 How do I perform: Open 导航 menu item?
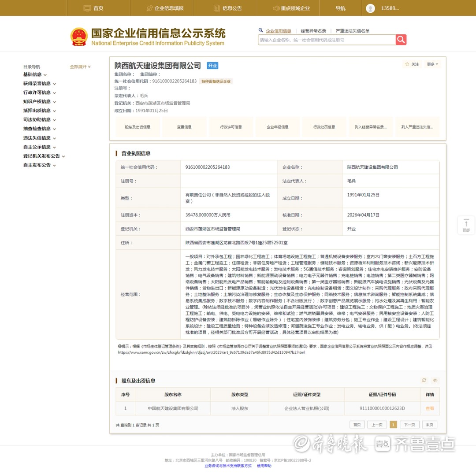tap(340, 8)
